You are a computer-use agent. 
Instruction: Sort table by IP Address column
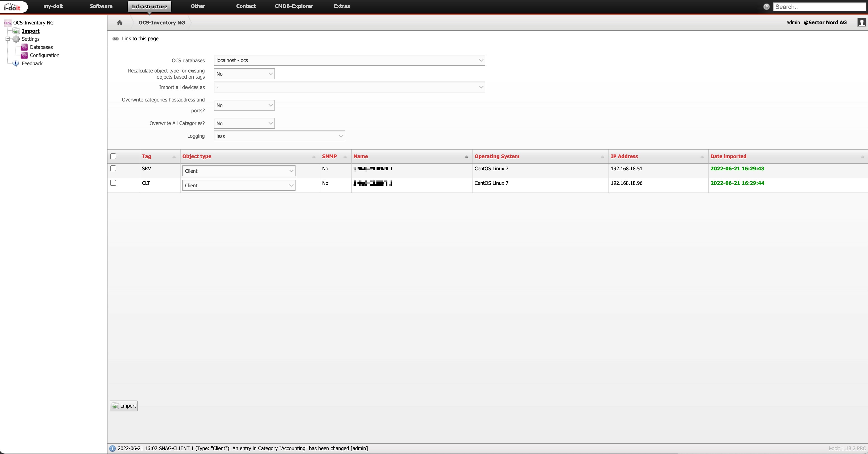click(x=624, y=156)
